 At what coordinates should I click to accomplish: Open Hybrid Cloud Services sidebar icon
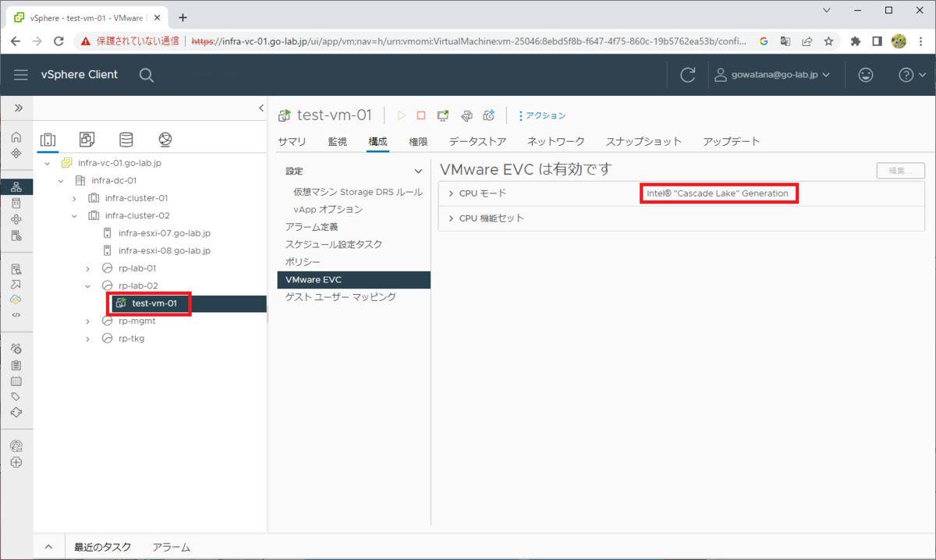pos(16,300)
